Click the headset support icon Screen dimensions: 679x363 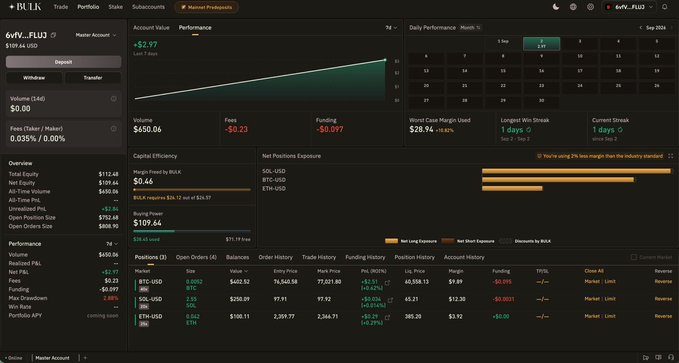(x=671, y=358)
